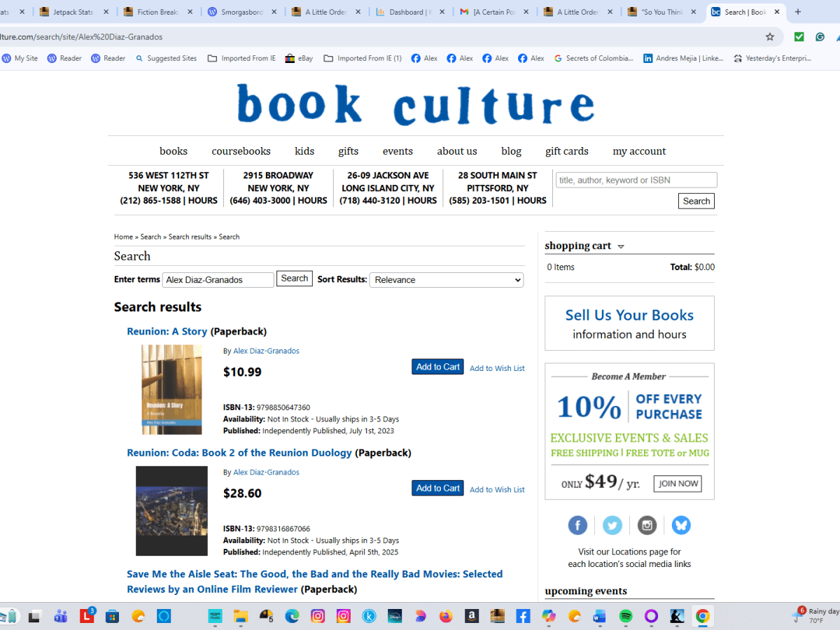Click the Enter terms search field
Image resolution: width=840 pixels, height=630 pixels.
coord(218,279)
